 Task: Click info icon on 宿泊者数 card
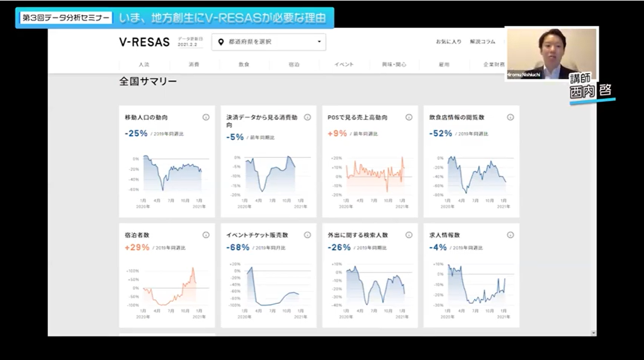coord(206,235)
